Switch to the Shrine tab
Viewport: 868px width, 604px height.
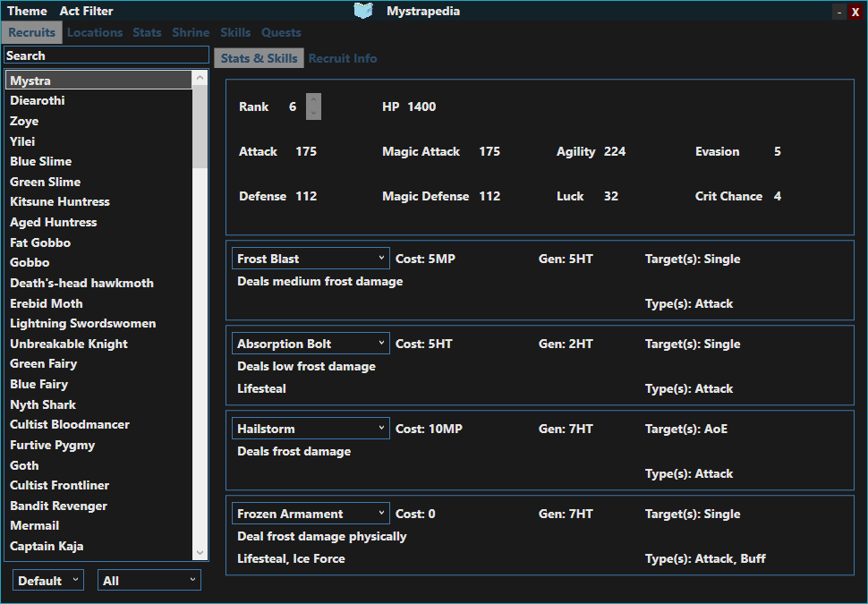191,32
